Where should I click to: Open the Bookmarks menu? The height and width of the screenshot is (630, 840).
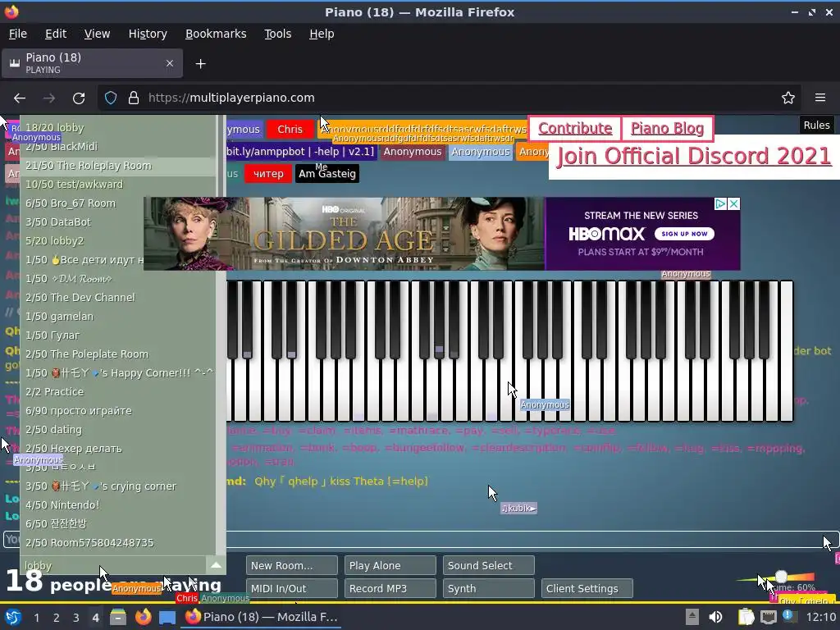[x=216, y=34]
